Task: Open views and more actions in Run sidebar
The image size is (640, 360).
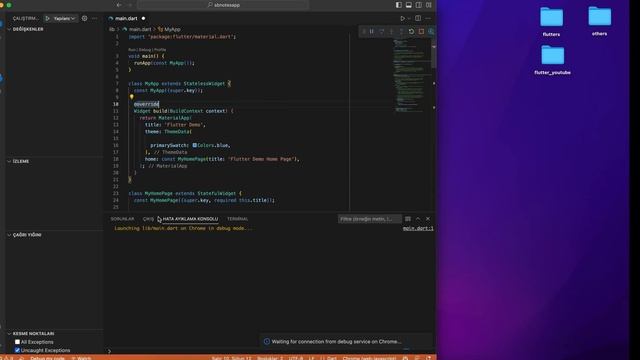Action: [95, 18]
